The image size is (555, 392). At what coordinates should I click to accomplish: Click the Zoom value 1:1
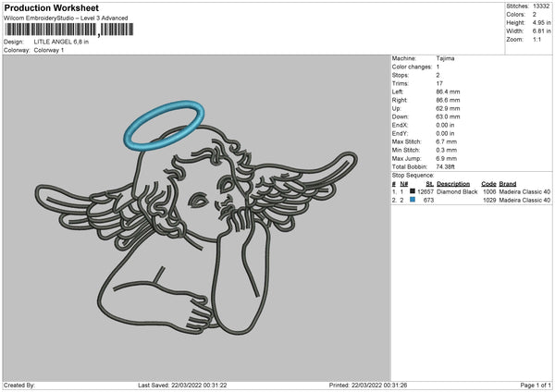pos(536,39)
